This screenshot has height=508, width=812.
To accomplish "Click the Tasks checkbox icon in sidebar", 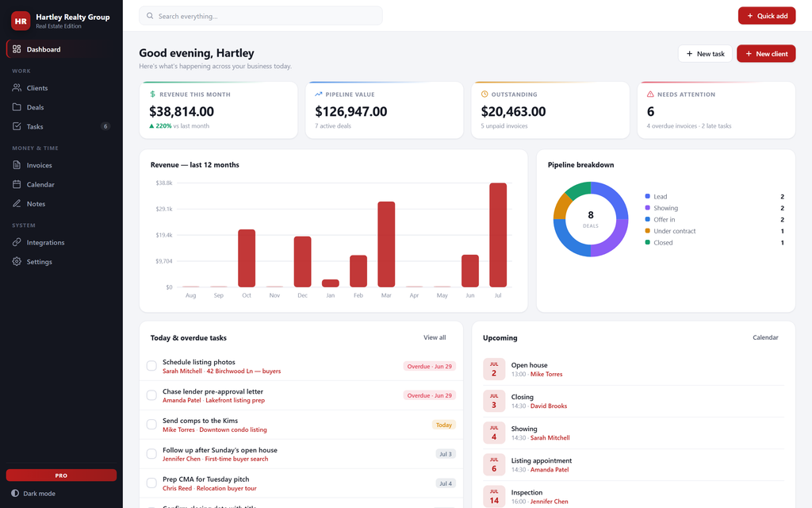I will click(17, 126).
